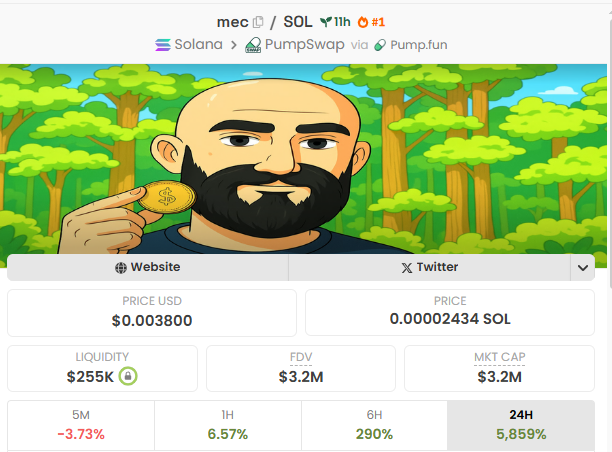Image resolution: width=612 pixels, height=452 pixels.
Task: Select the 24H timeframe tab
Action: (521, 425)
